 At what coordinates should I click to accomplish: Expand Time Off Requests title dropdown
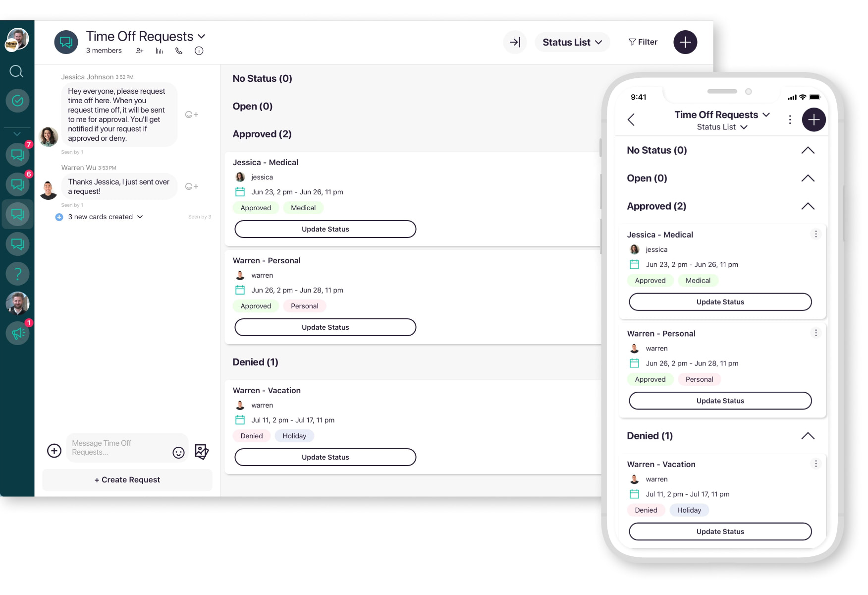coord(202,37)
